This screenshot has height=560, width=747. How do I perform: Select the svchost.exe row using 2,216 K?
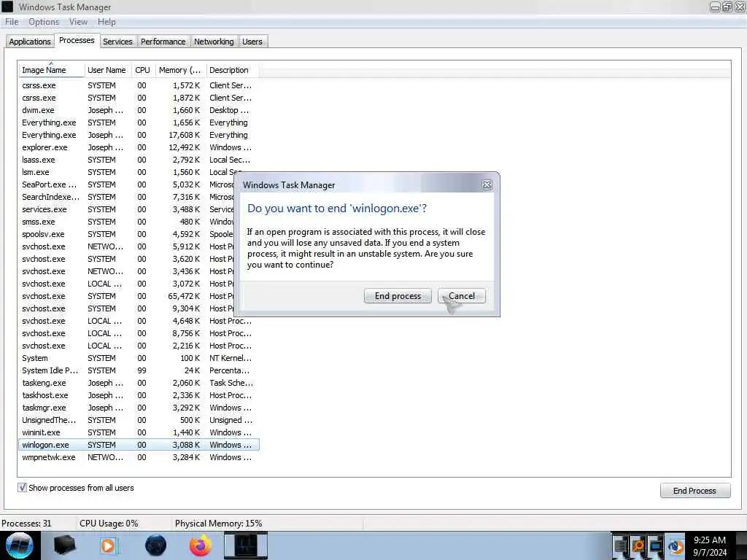coord(139,346)
